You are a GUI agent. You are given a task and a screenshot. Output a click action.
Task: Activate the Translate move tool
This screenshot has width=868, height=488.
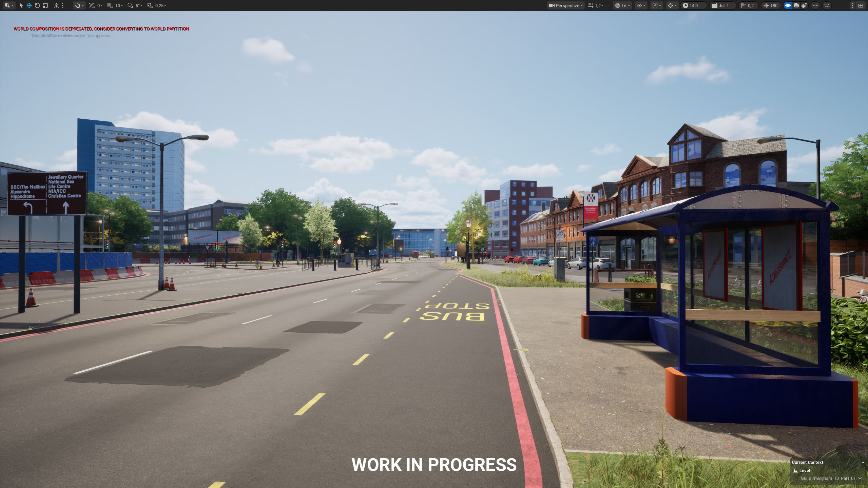(29, 5)
